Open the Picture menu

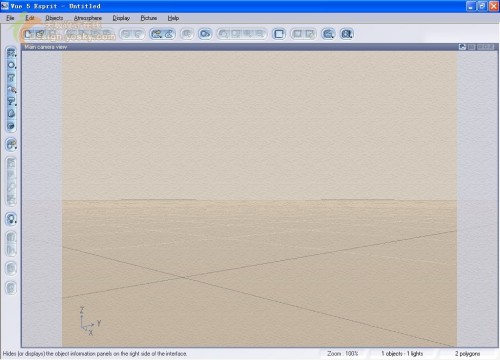point(149,18)
